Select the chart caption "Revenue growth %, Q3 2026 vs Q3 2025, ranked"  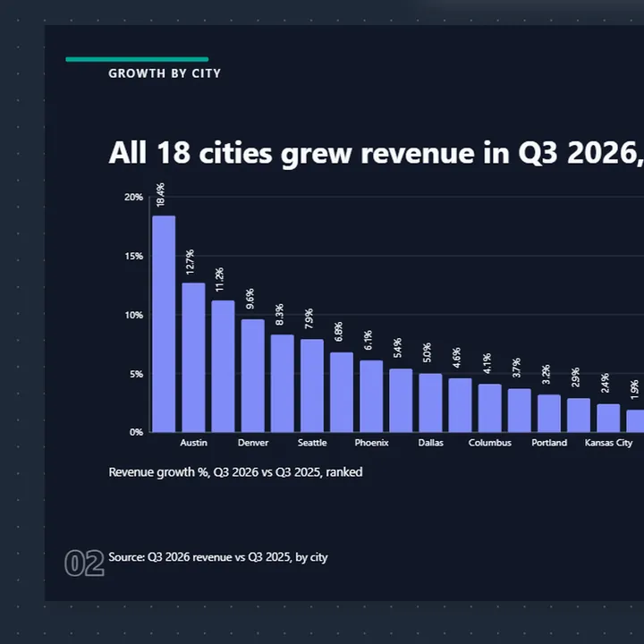[x=235, y=472]
